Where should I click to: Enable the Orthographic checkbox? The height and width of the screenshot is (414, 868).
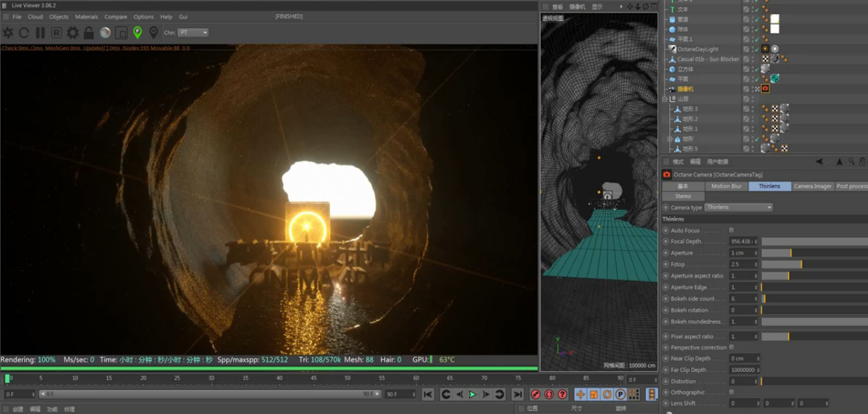click(731, 392)
